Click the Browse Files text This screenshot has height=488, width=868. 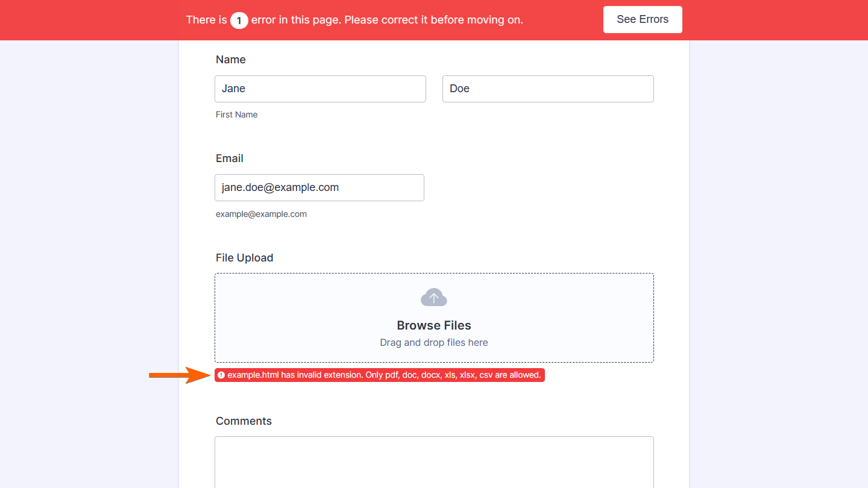434,325
